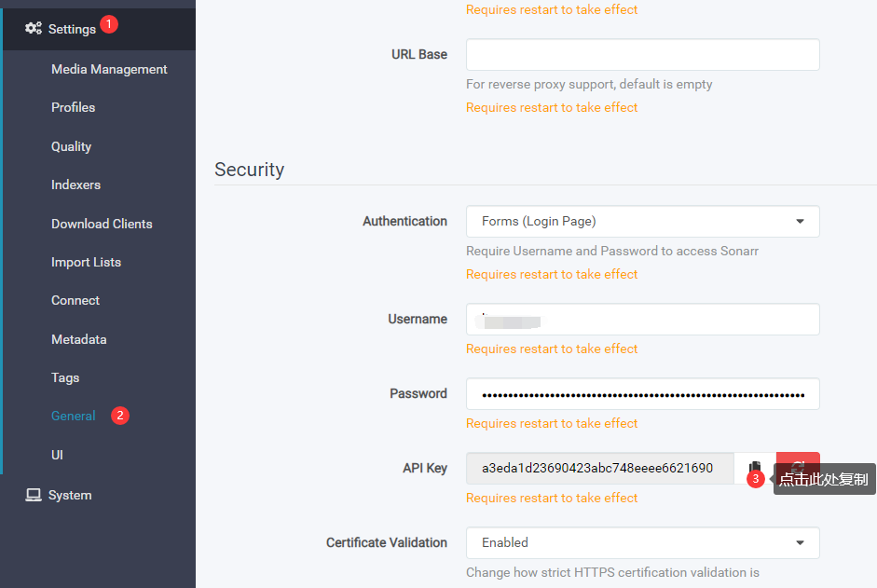Select the Quality settings page
The width and height of the screenshot is (877, 588).
(71, 146)
